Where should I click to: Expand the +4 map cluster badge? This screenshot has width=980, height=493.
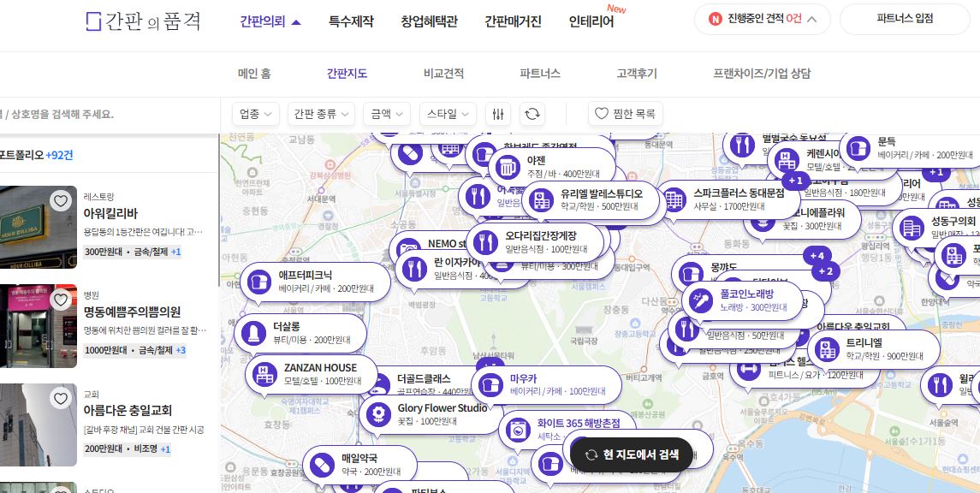point(817,256)
